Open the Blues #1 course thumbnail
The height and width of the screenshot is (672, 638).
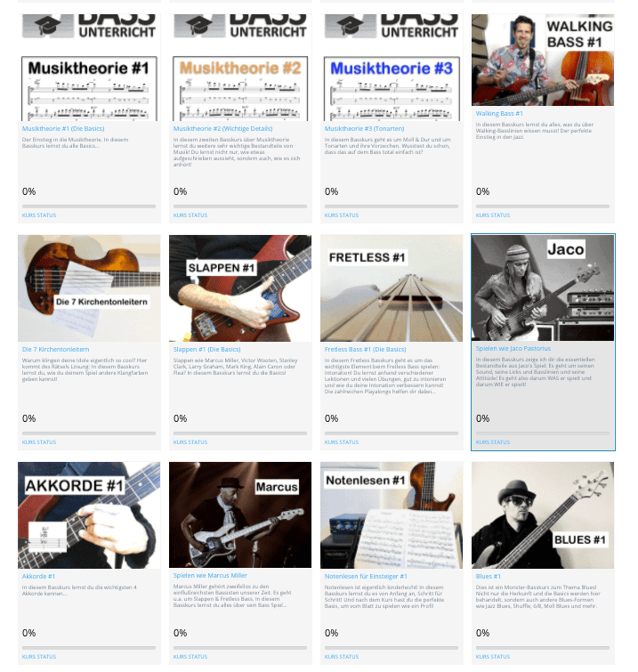[x=543, y=515]
